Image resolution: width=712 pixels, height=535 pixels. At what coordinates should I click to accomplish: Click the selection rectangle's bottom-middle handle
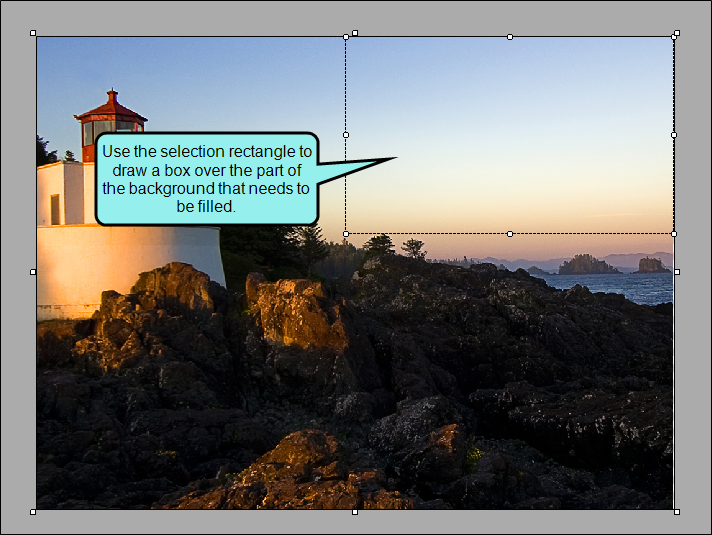(x=510, y=234)
